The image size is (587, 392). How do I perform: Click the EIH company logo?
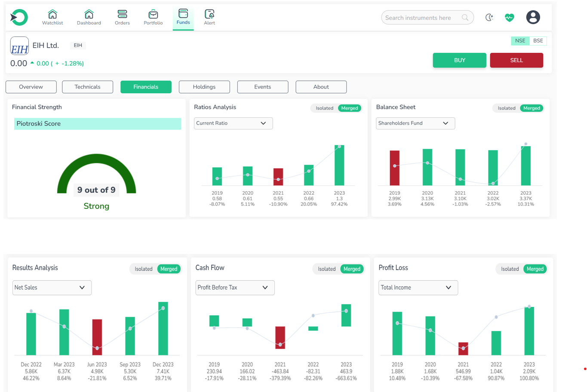point(19,46)
